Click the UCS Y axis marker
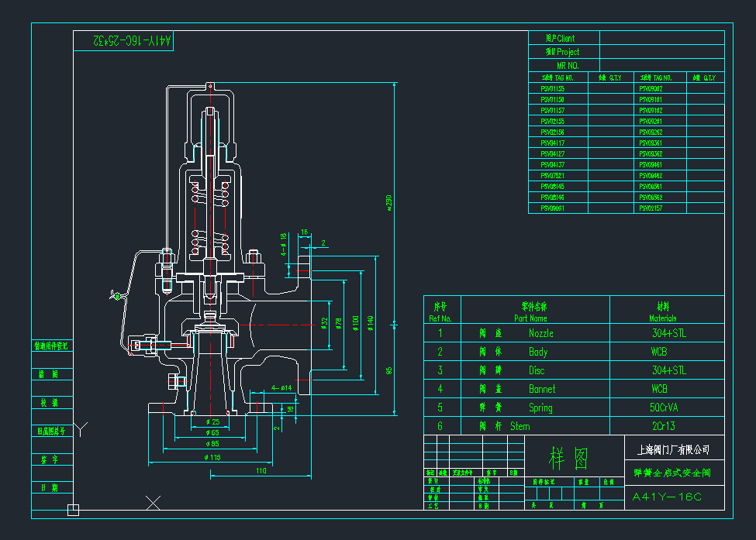Screen dimensions: 756x540 pos(82,427)
